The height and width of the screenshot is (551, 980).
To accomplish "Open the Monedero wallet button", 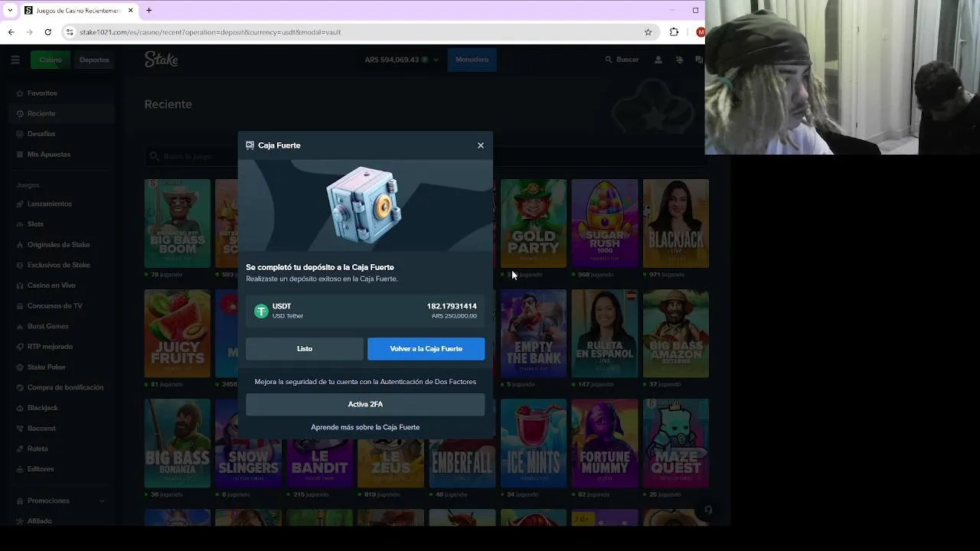I will 472,60.
